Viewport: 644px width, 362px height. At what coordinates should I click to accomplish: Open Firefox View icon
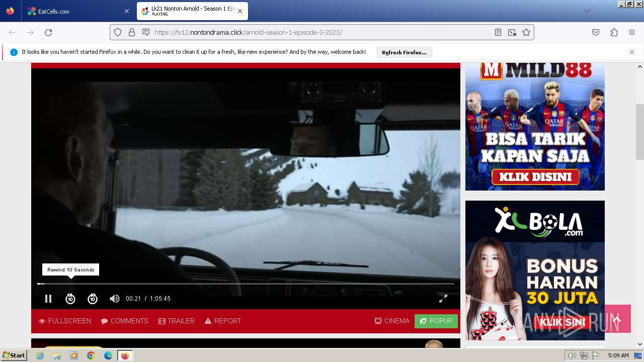point(10,11)
